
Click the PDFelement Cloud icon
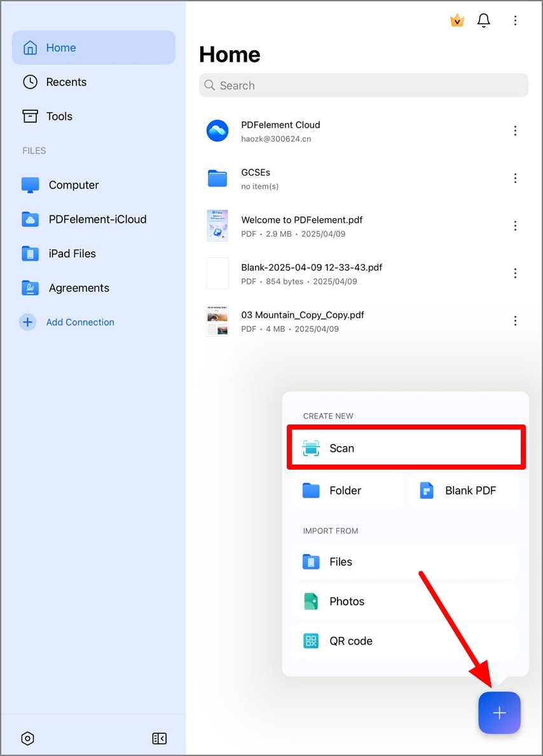(x=217, y=130)
